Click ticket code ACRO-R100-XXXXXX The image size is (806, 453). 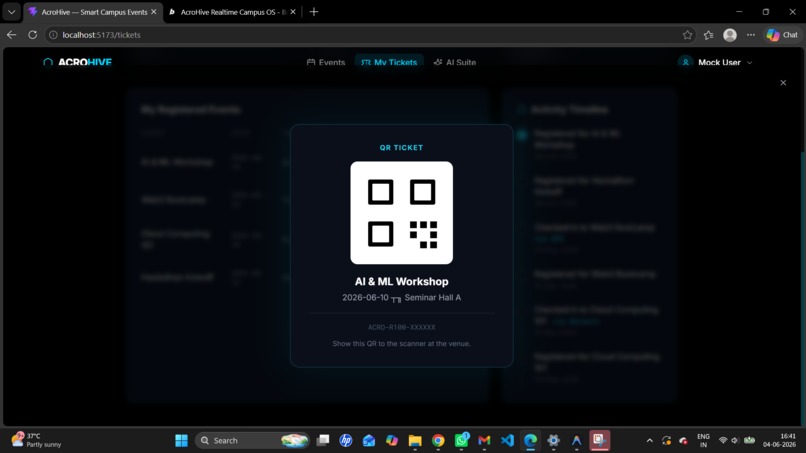[x=401, y=327]
